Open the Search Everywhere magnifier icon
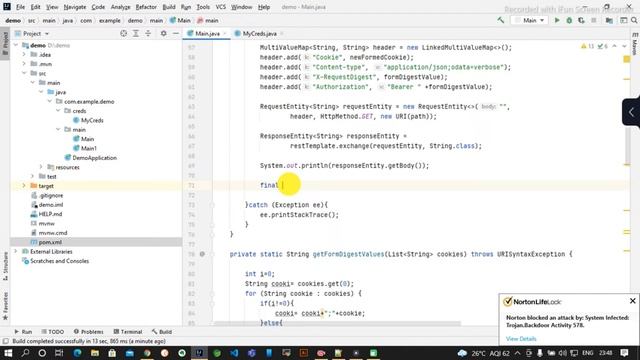Image resolution: width=640 pixels, height=360 pixels. (634, 20)
